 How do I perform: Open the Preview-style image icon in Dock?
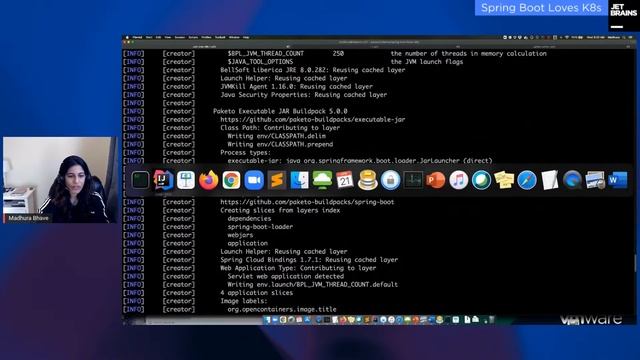(x=595, y=180)
